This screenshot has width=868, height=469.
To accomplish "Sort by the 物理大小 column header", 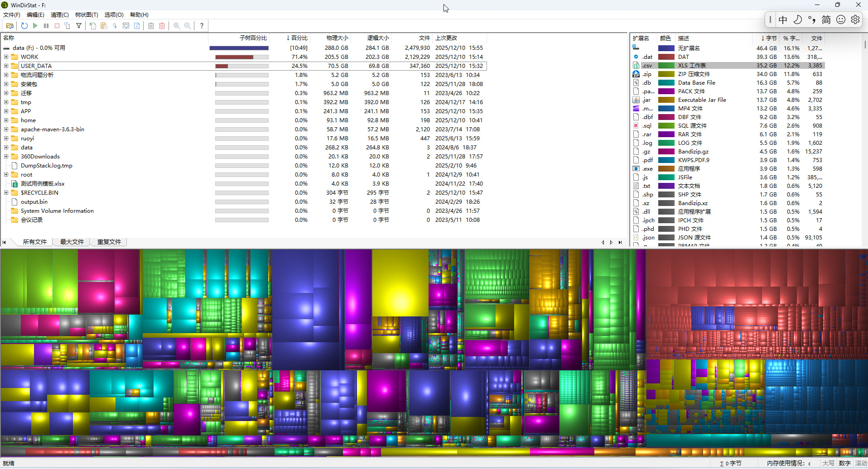I will tap(338, 38).
